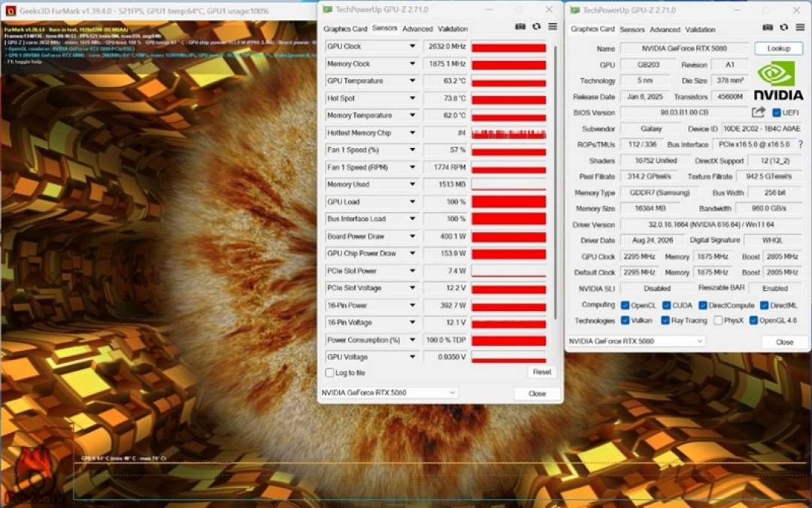This screenshot has width=812, height=508.
Task: Open the GPU Clock sensor dropdown arrow
Action: 412,46
